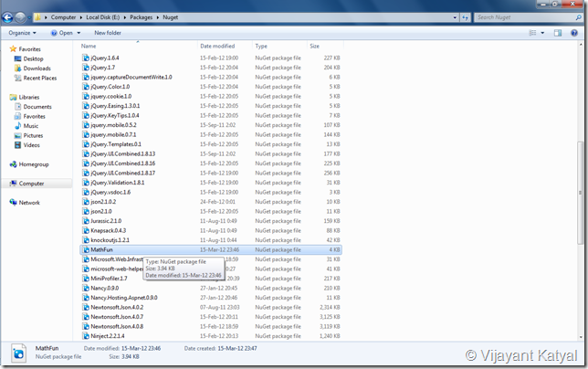This screenshot has height=369, width=588.
Task: Expand breadcrumb arrow after Packages
Action: [157, 17]
